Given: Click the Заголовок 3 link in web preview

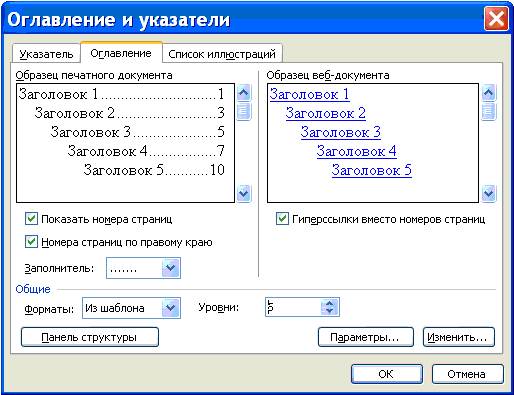Looking at the screenshot, I should pyautogui.click(x=340, y=132).
